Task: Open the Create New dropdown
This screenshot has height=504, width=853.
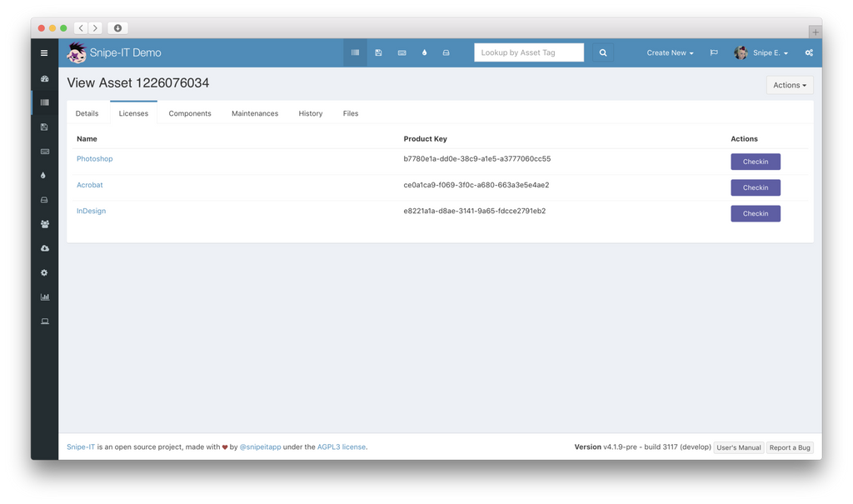Action: [669, 52]
